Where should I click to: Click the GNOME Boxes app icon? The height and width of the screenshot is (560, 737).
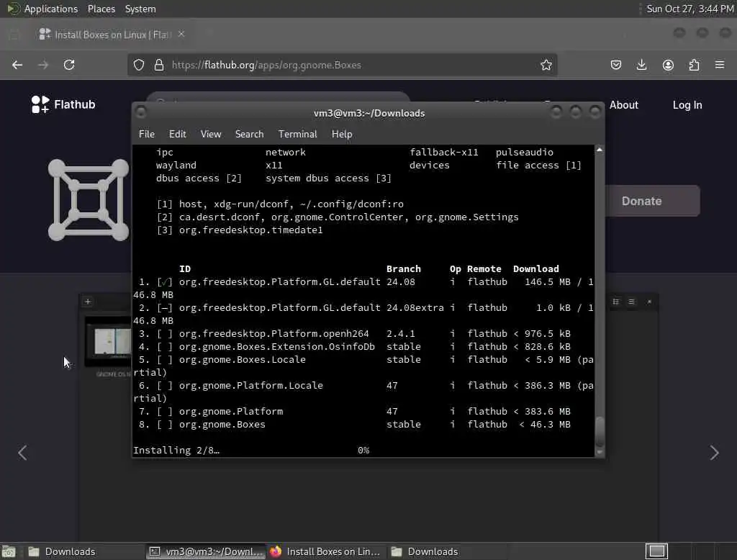click(x=89, y=200)
